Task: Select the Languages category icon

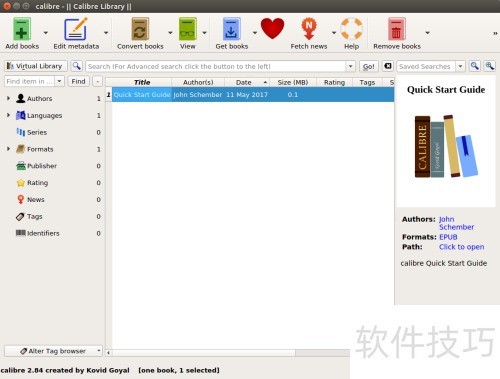Action: pos(21,115)
